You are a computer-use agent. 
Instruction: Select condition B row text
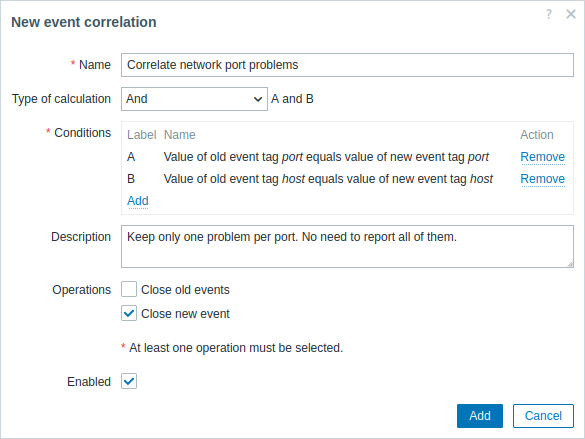[x=328, y=179]
